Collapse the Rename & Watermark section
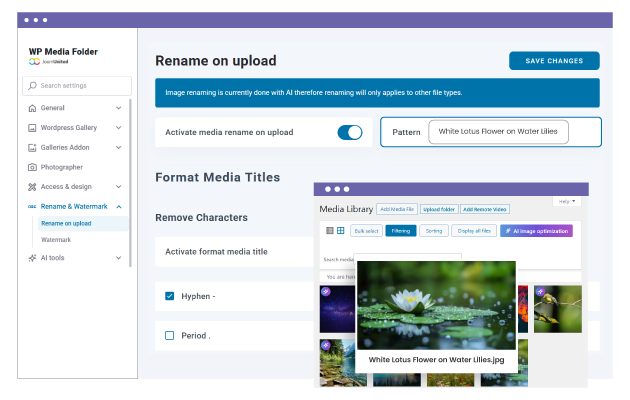630x400 pixels. (x=119, y=206)
